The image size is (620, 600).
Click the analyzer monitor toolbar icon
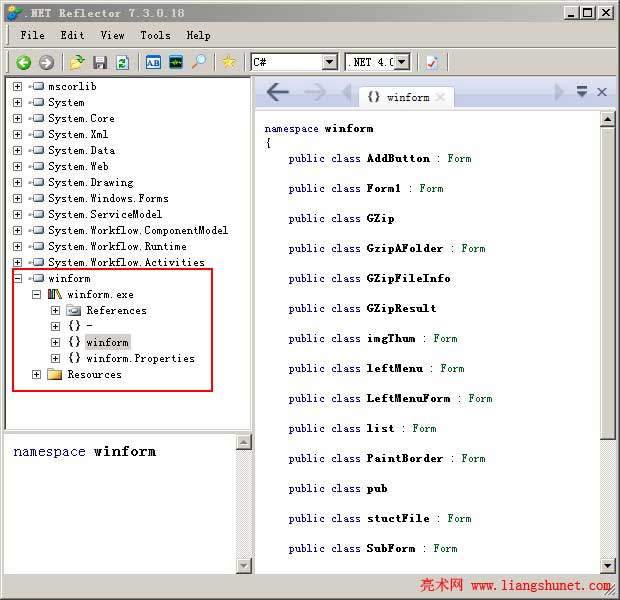coord(176,62)
